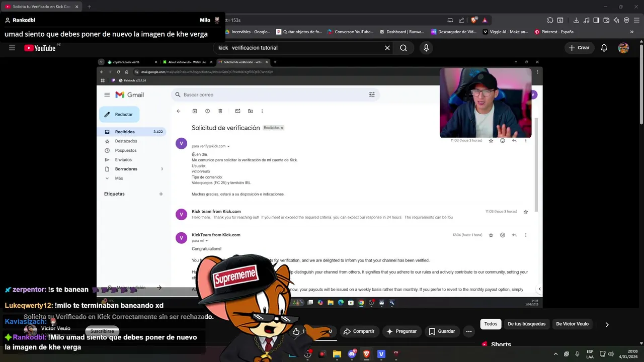Remove the Recibidos label tag X

pyautogui.click(x=282, y=128)
